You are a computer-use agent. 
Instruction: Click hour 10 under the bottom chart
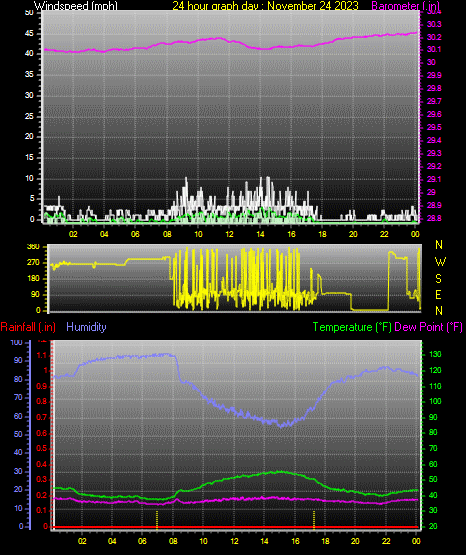(x=203, y=541)
